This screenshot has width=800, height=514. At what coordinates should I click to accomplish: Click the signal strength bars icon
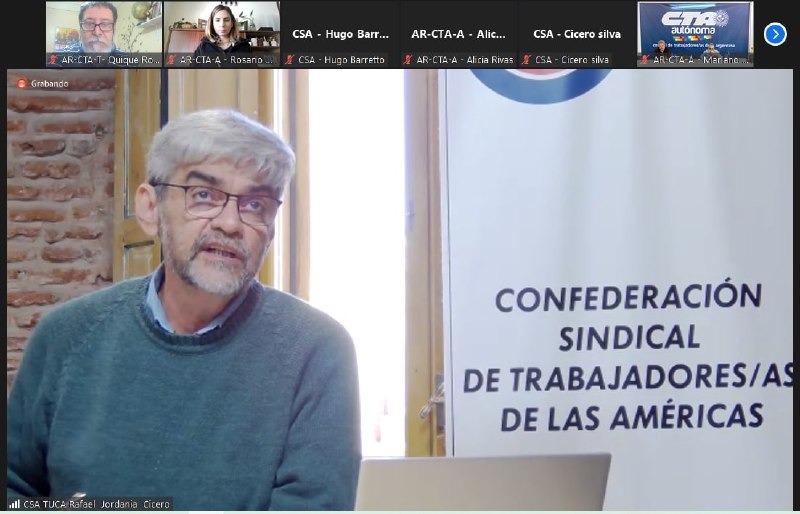click(x=15, y=504)
